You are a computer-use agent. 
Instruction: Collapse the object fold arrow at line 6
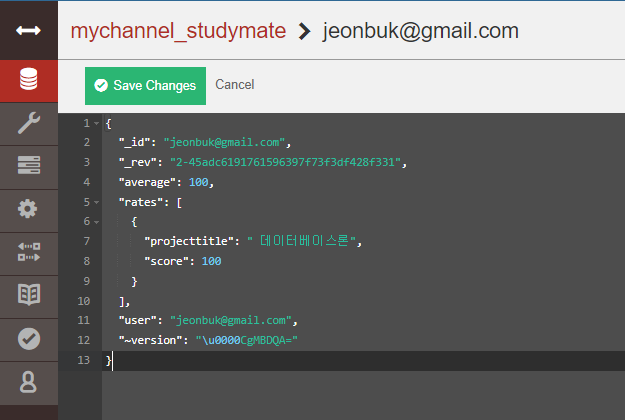click(96, 222)
